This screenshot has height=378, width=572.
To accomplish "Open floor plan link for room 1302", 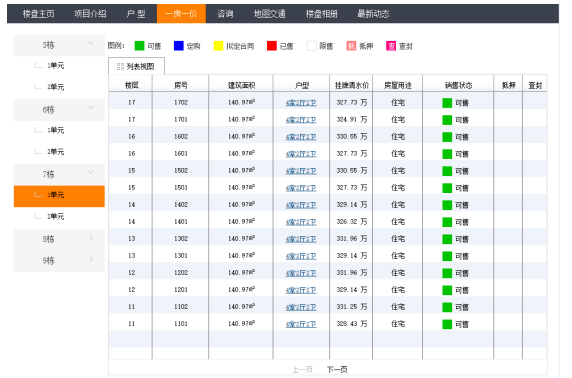I will 301,239.
